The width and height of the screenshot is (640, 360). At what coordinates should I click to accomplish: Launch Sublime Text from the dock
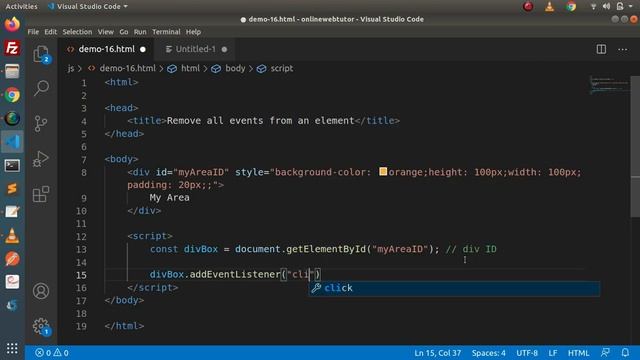coord(12,189)
